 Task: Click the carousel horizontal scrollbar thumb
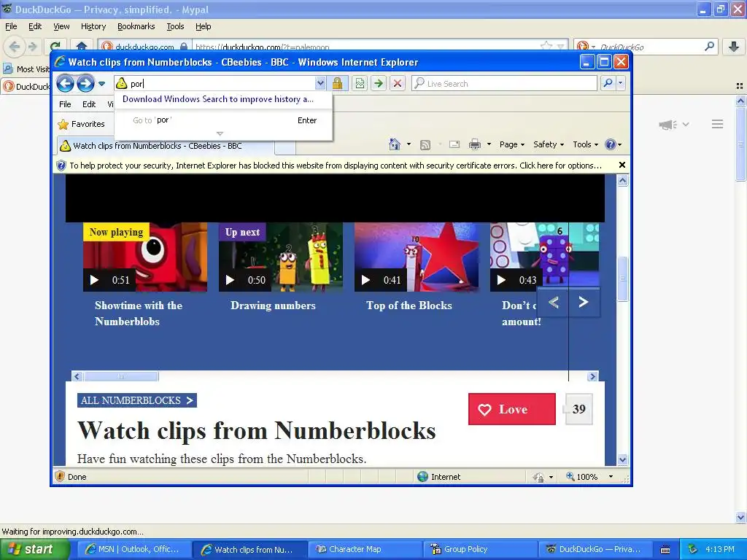tap(121, 377)
